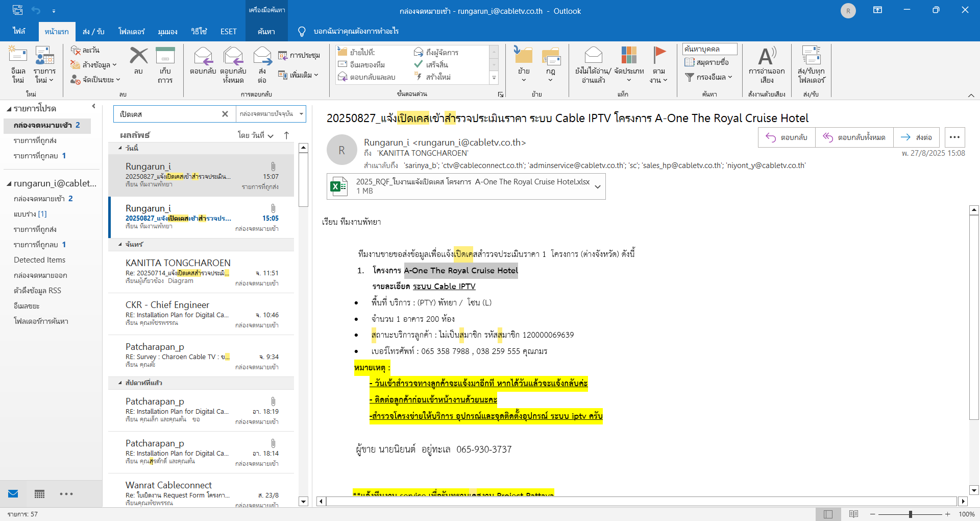Click the Follow Up flag icon

659,55
